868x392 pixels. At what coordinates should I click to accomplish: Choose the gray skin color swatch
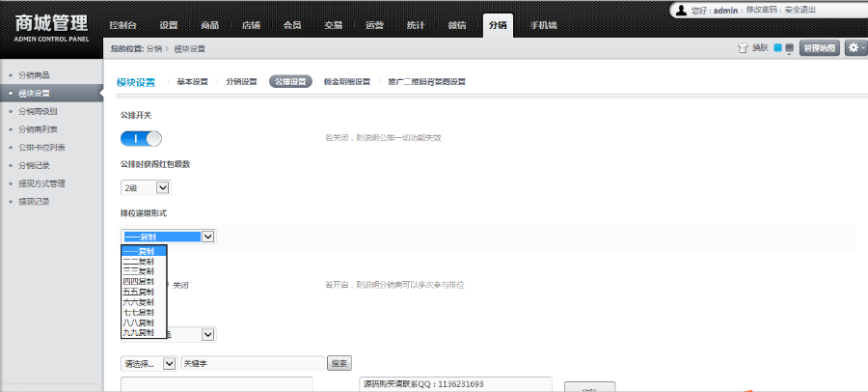click(789, 48)
